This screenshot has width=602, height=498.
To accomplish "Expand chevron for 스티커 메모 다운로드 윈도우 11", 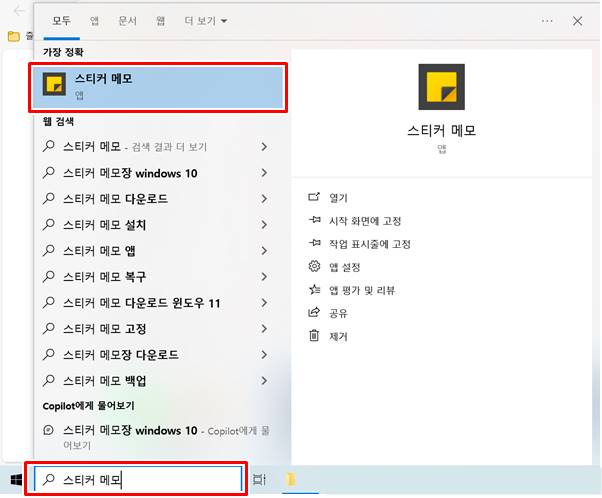I will pos(264,303).
